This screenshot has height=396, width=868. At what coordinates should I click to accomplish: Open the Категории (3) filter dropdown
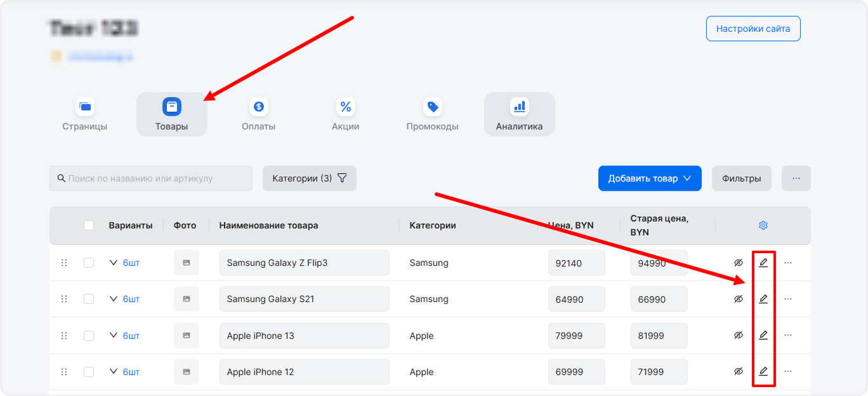[x=309, y=178]
